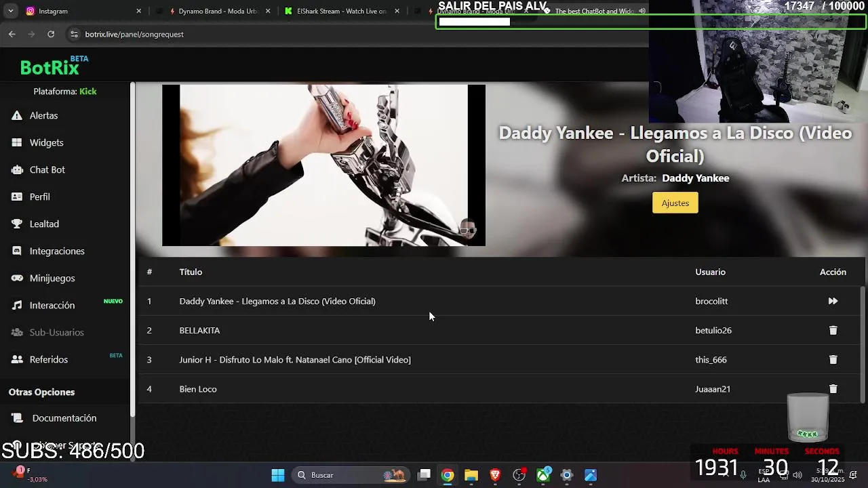The image size is (868, 488).
Task: Click the Título column header
Action: click(x=191, y=272)
